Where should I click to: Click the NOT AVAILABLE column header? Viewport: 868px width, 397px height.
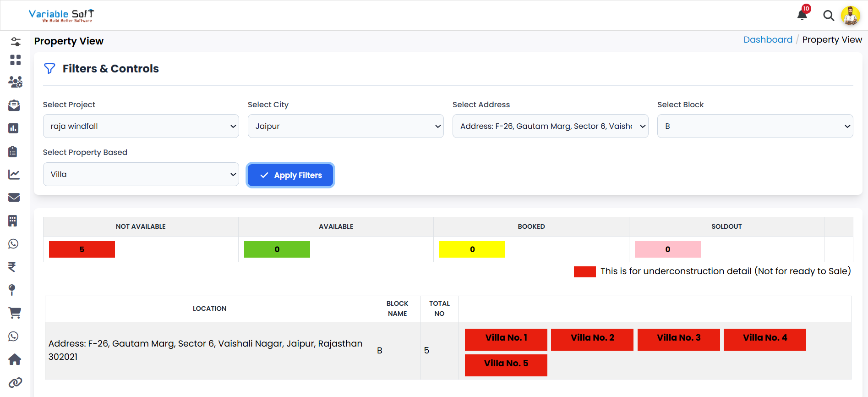pos(141,226)
